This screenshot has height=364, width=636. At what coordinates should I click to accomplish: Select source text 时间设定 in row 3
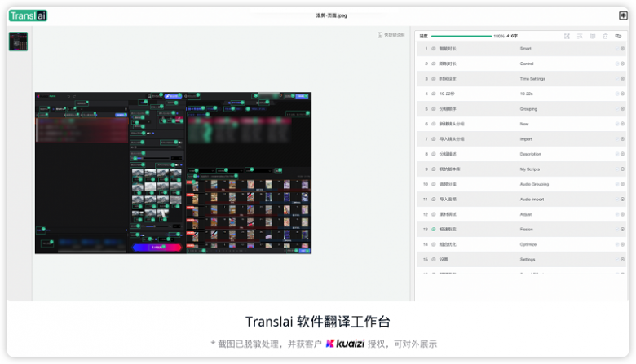(448, 78)
